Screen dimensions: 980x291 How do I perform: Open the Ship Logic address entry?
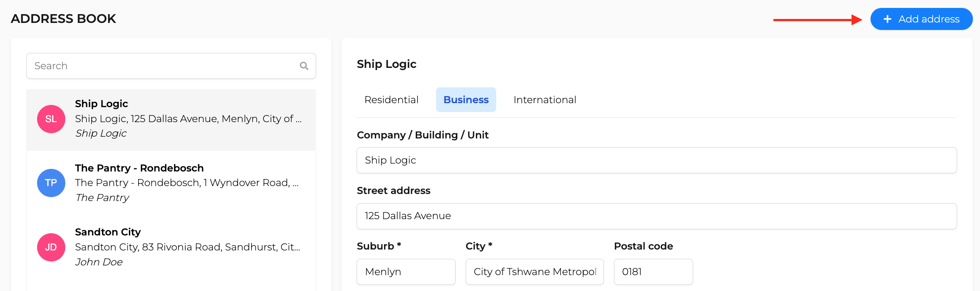pos(171,119)
